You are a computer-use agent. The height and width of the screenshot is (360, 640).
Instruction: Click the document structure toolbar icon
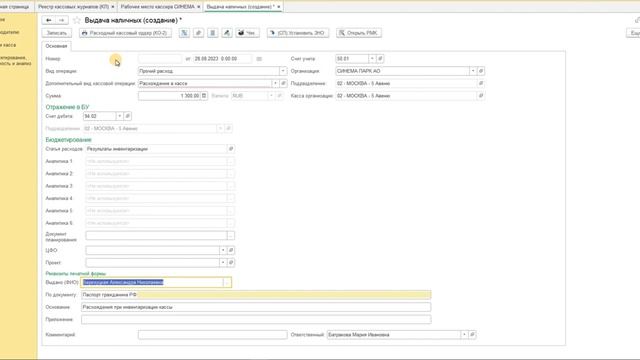tap(213, 33)
